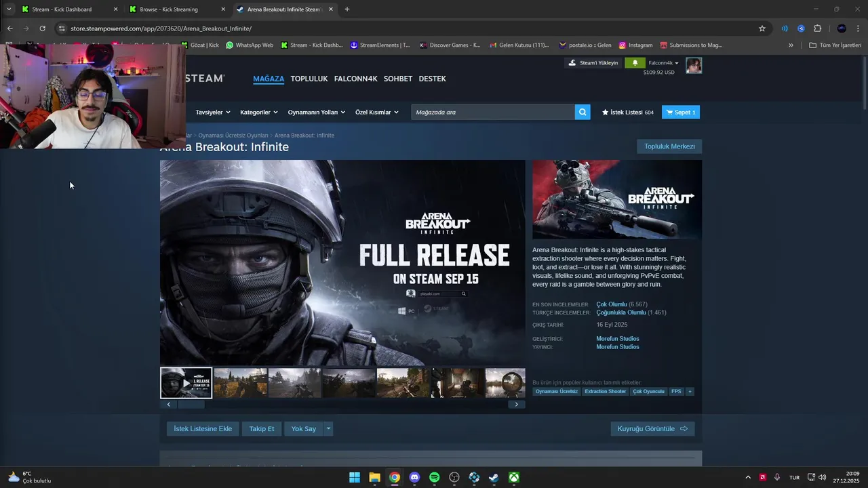Open Steam app from taskbar
Image resolution: width=868 pixels, height=488 pixels.
494,477
